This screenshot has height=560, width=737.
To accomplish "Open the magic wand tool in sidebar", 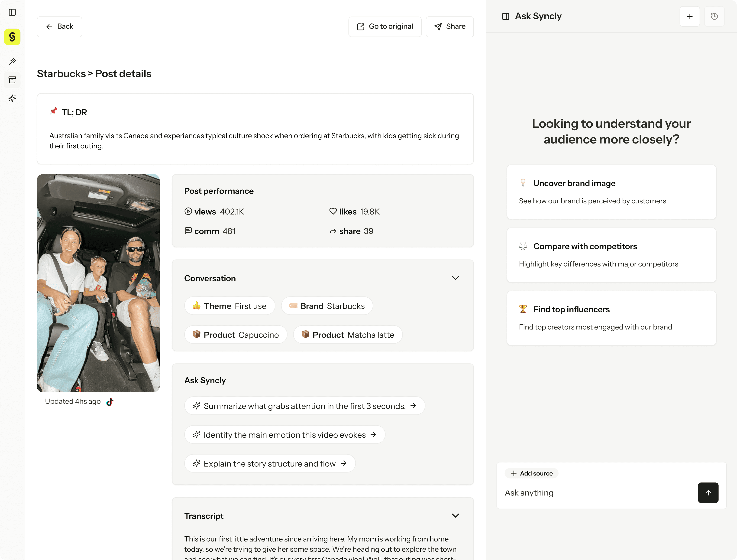I will coord(12,61).
